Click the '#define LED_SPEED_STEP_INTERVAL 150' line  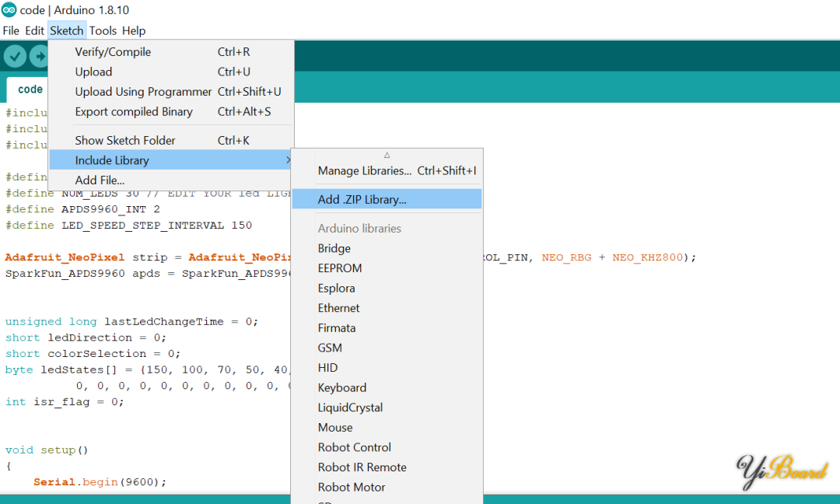coord(128,225)
